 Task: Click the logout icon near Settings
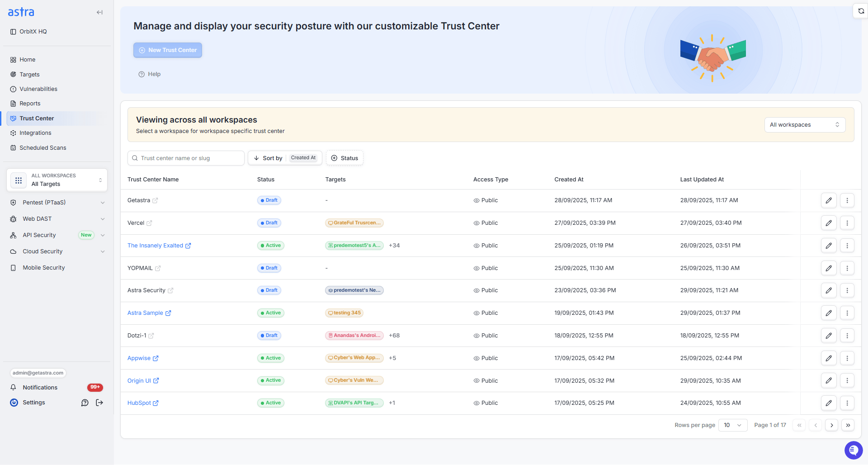(99, 403)
